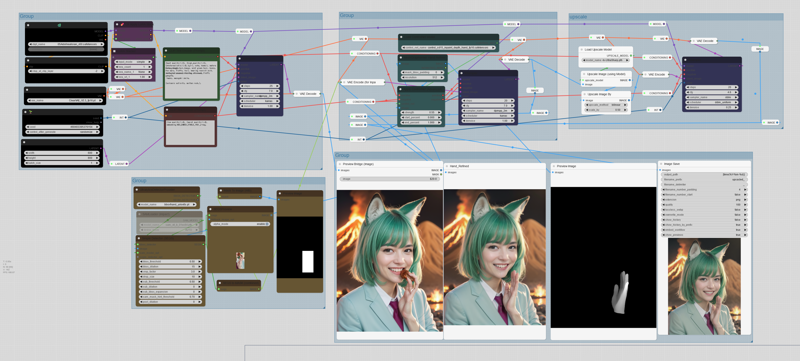Toggle lossless_webp value in Image Save

tap(704, 210)
